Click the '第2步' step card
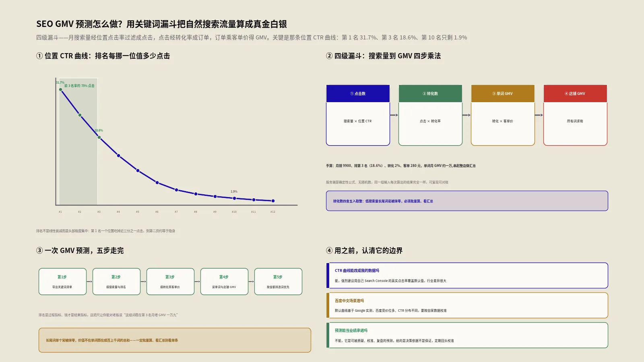Viewport: 644px width, 362px height. [116, 282]
